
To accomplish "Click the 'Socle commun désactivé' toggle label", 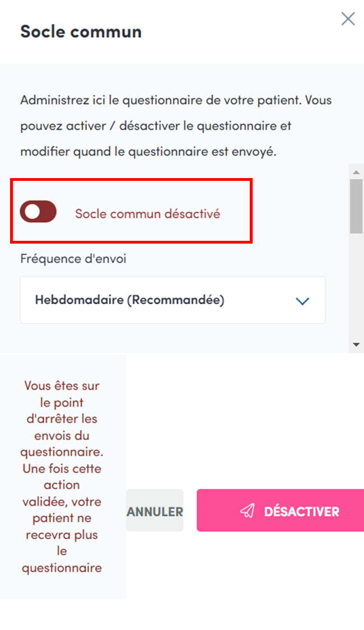I will [x=148, y=213].
